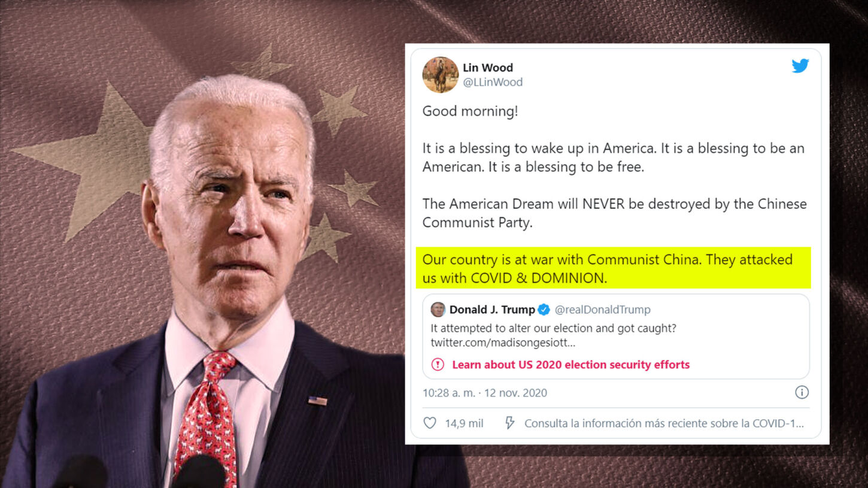The image size is (868, 488).
Task: Open Learn about US 2020 election security efforts
Action: pos(570,365)
